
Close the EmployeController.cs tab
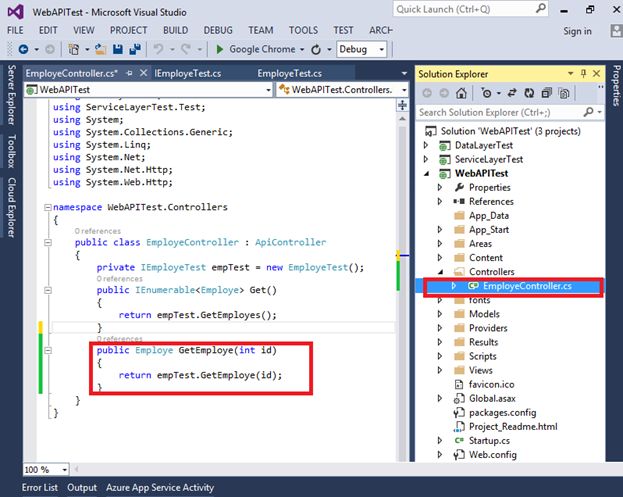pos(143,73)
